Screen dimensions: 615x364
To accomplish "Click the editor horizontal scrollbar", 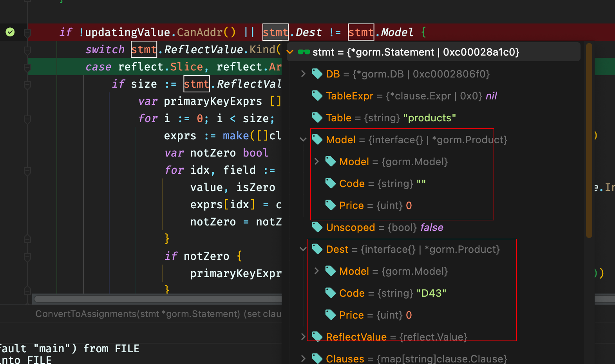I will coord(157,299).
